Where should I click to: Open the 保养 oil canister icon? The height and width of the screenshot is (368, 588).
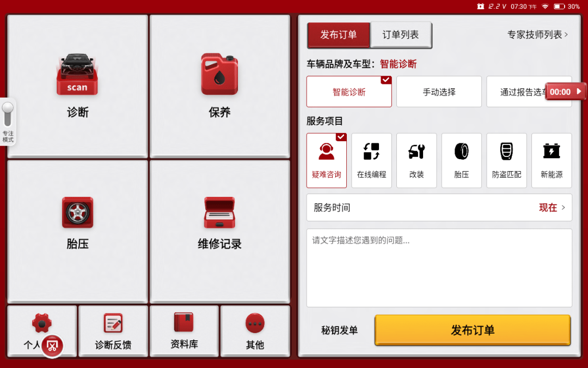tap(219, 74)
